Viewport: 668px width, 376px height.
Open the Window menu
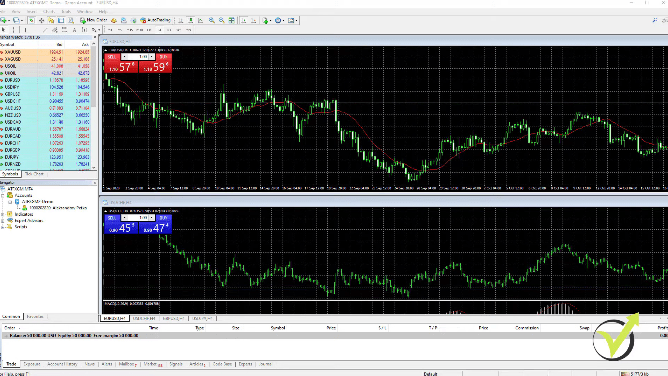(84, 11)
